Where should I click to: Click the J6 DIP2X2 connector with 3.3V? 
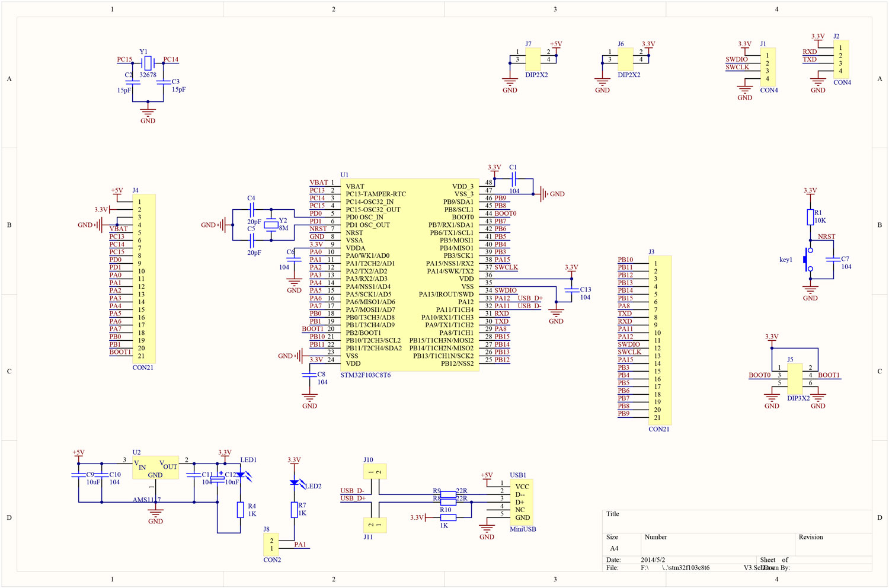(625, 59)
